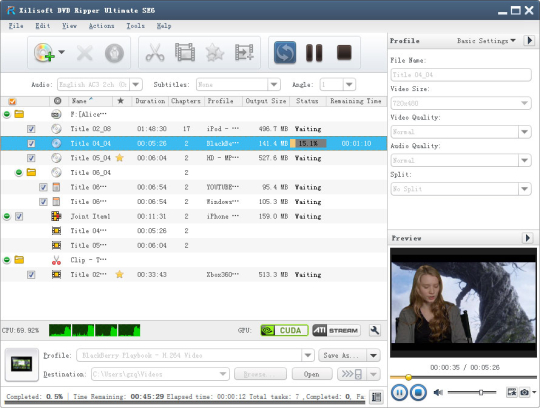
Task: Open the Save As dropdown arrow
Action: click(x=374, y=355)
